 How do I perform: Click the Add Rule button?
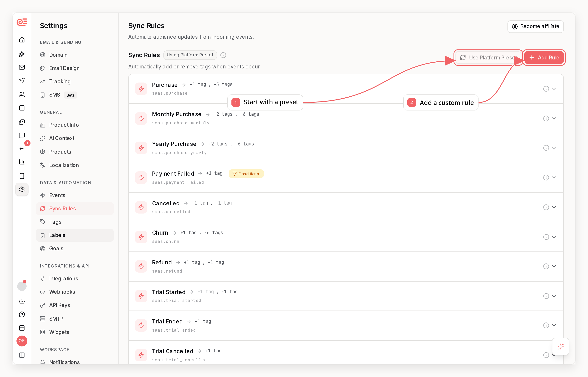tap(544, 57)
